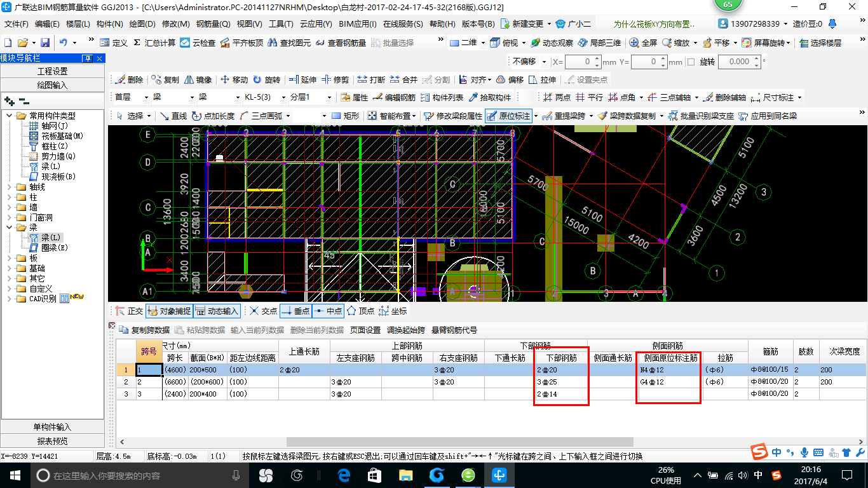This screenshot has width=868, height=488.
Task: Check the 旋转 rotation checkbox
Action: [691, 62]
